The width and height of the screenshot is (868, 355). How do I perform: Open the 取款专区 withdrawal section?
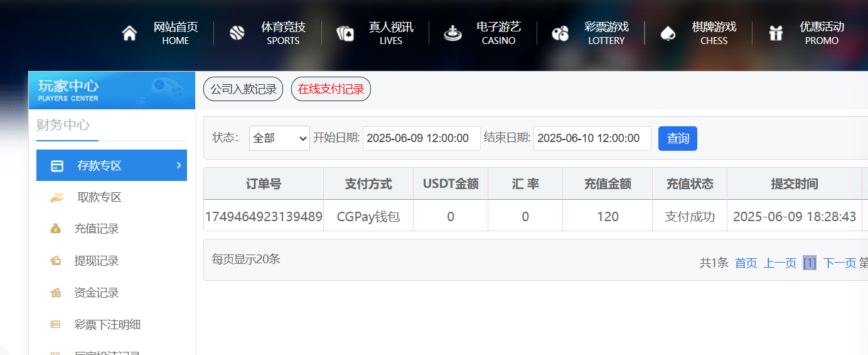click(x=99, y=197)
